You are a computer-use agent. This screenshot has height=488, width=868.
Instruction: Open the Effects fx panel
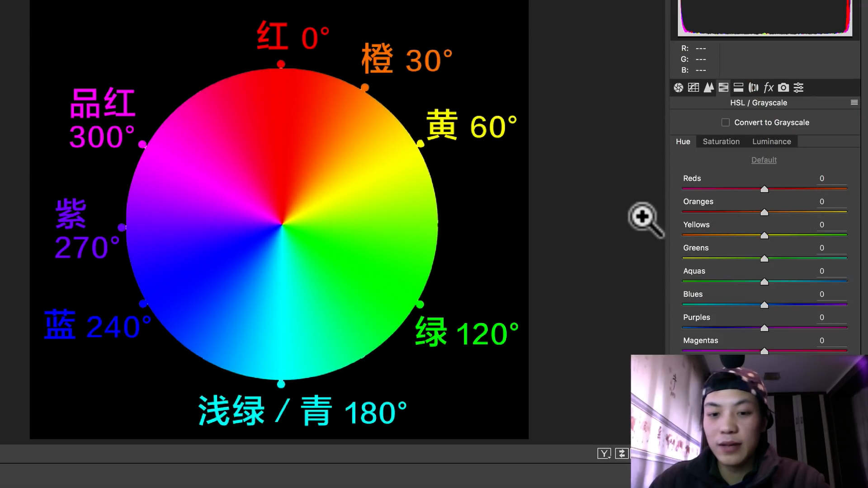(x=768, y=87)
